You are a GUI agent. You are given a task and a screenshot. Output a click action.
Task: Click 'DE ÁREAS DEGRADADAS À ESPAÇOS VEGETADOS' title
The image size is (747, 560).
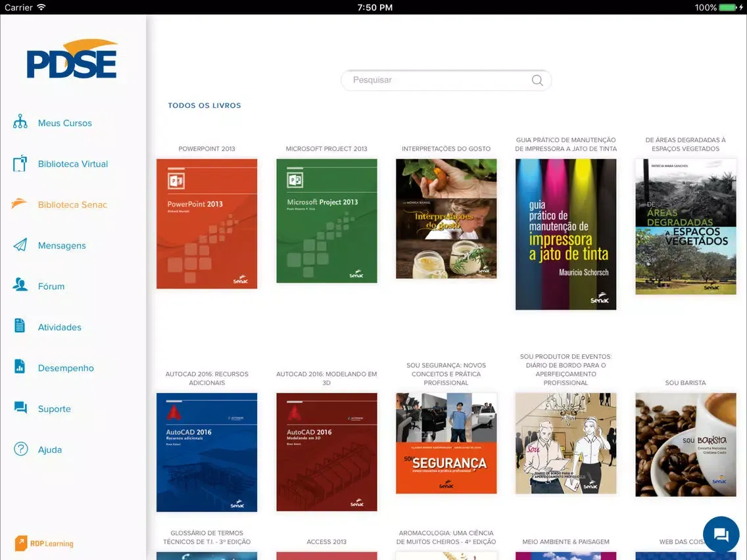pos(686,145)
